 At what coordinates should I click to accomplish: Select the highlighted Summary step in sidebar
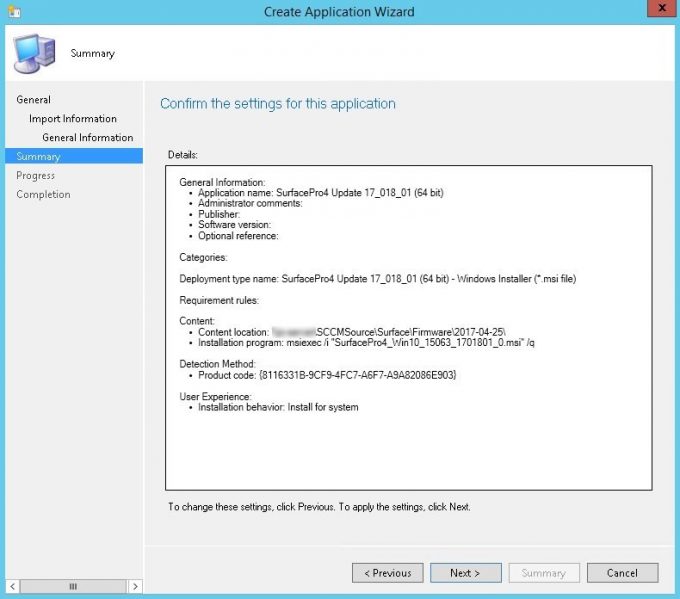point(39,157)
